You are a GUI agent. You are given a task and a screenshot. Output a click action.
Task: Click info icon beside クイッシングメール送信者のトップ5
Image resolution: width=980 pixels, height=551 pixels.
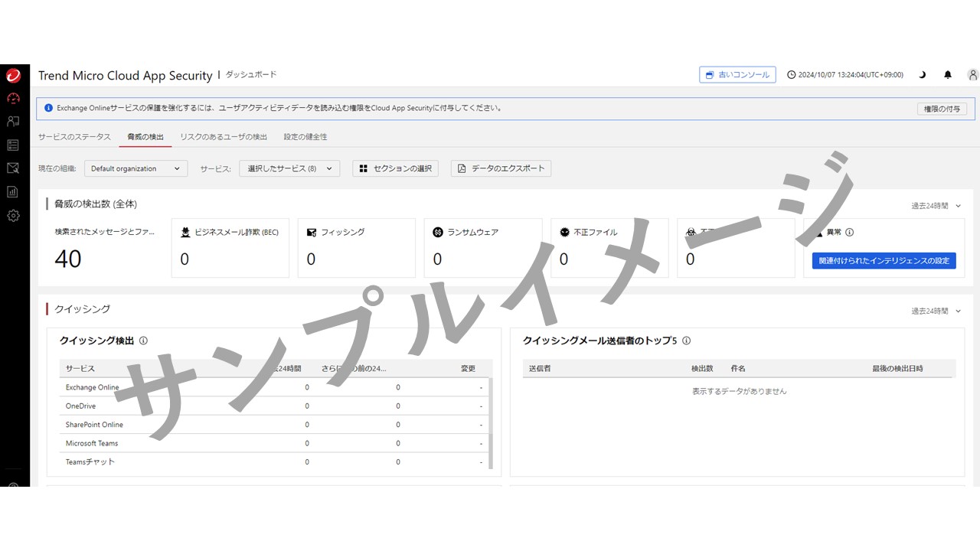click(x=687, y=341)
